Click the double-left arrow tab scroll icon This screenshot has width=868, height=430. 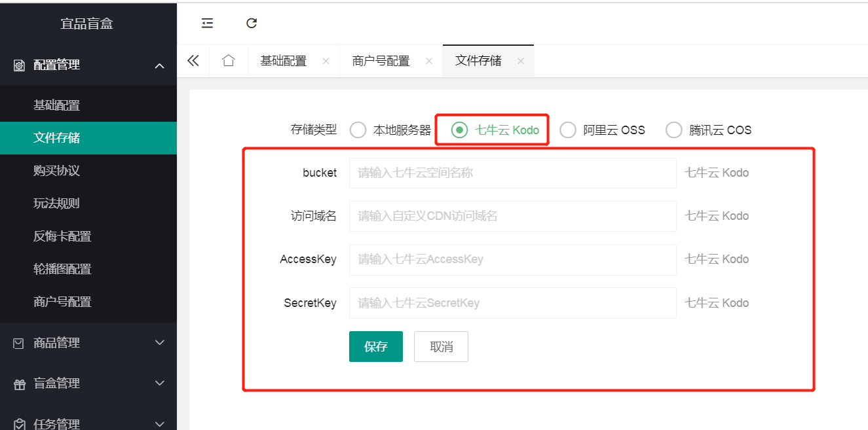[193, 61]
